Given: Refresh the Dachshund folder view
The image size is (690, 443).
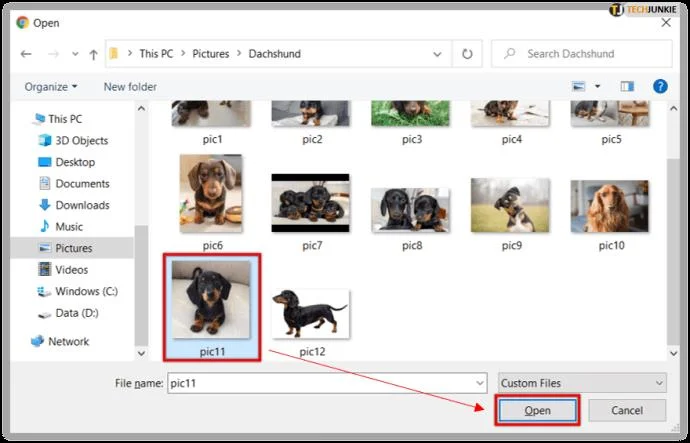Looking at the screenshot, I should click(467, 54).
